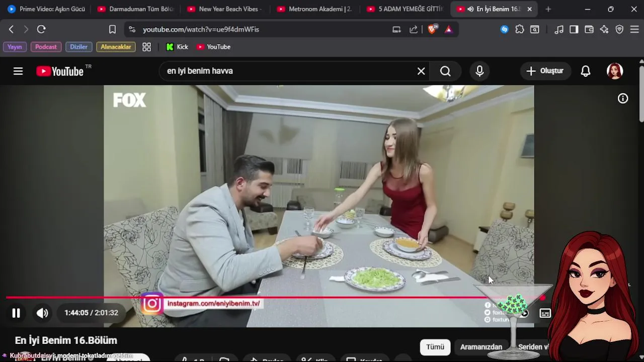Screen dimensions: 644x362
Task: Run the YouTube search magnifier button
Action: [x=445, y=71]
